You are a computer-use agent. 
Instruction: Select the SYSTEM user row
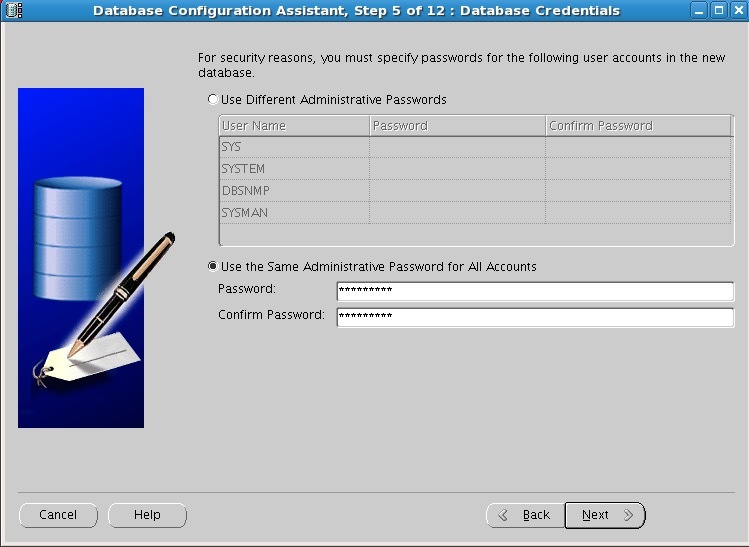(475, 169)
